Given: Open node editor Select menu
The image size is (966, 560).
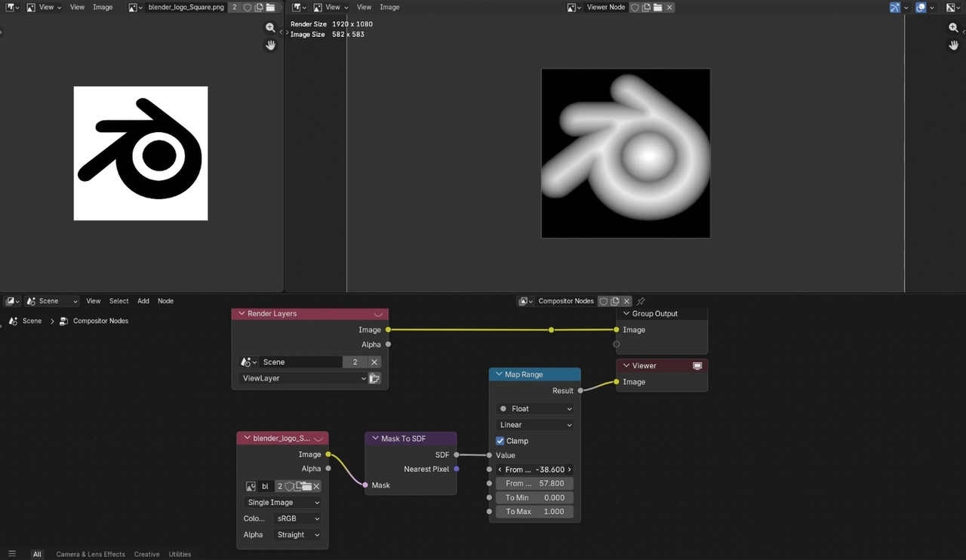Looking at the screenshot, I should [118, 301].
